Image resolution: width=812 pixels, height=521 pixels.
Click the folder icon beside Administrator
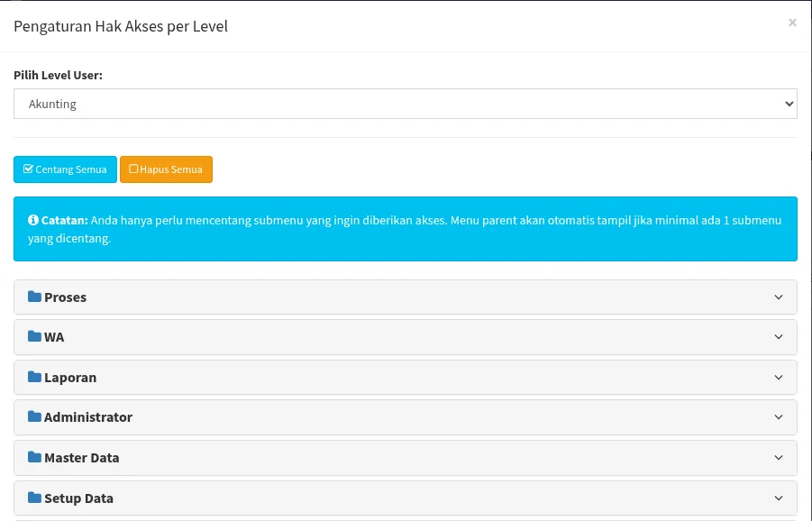(34, 416)
